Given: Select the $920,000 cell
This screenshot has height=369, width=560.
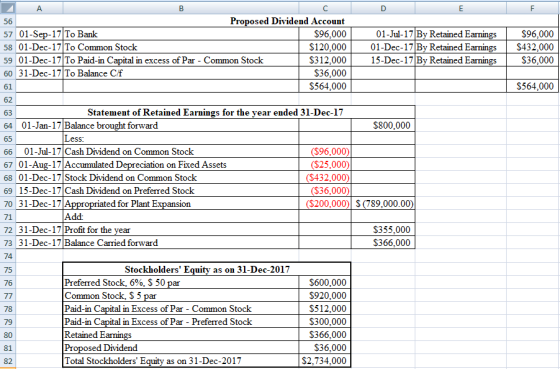Looking at the screenshot, I should 325,296.
